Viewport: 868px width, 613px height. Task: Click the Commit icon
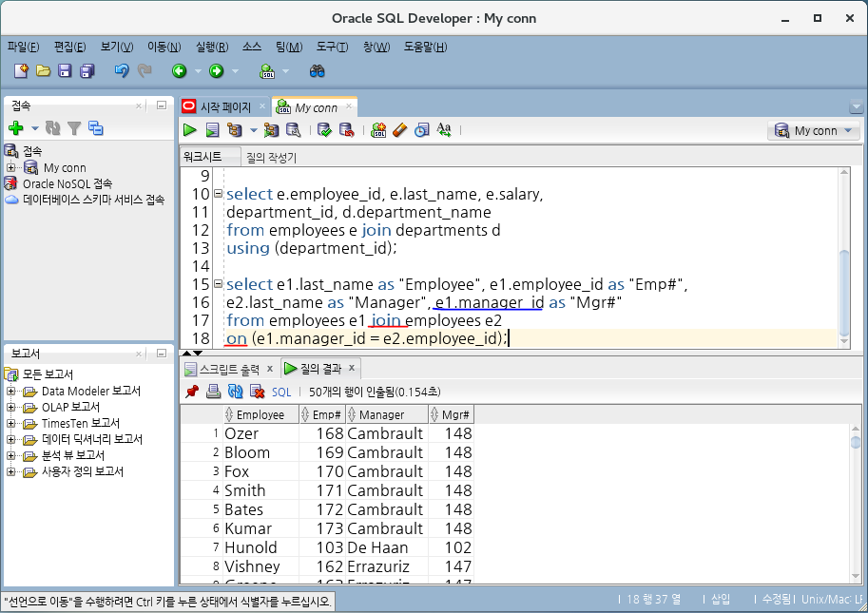coord(324,130)
